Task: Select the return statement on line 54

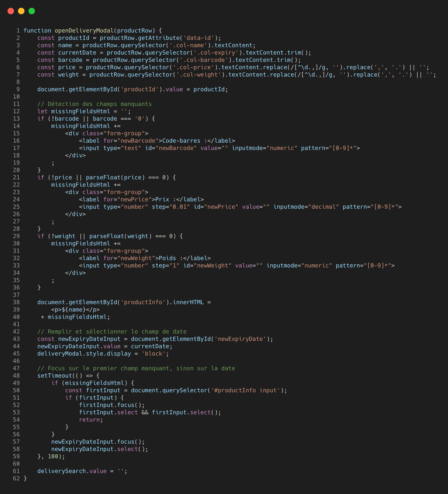Action: click(90, 420)
